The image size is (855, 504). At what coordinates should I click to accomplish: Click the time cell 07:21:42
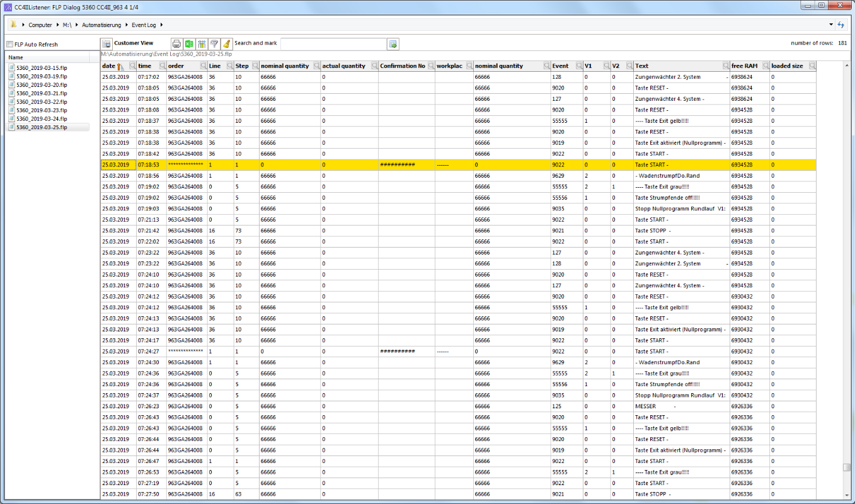click(151, 231)
